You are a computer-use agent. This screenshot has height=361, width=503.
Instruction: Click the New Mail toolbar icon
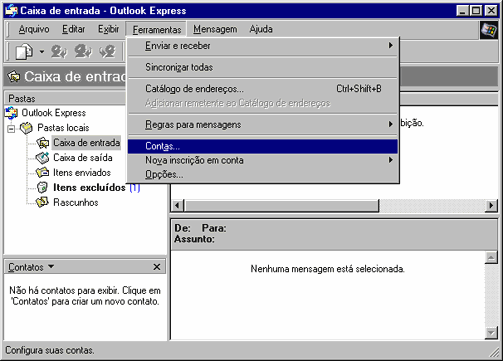pos(24,52)
